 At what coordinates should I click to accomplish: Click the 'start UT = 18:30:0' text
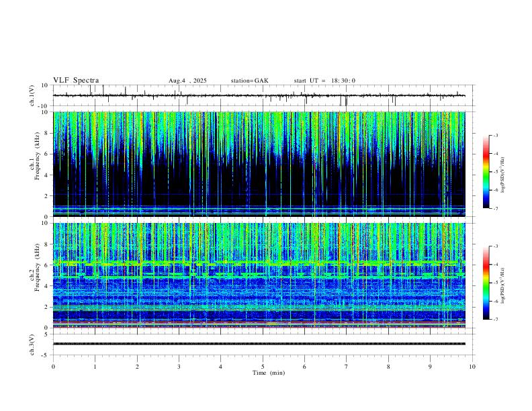click(x=324, y=81)
